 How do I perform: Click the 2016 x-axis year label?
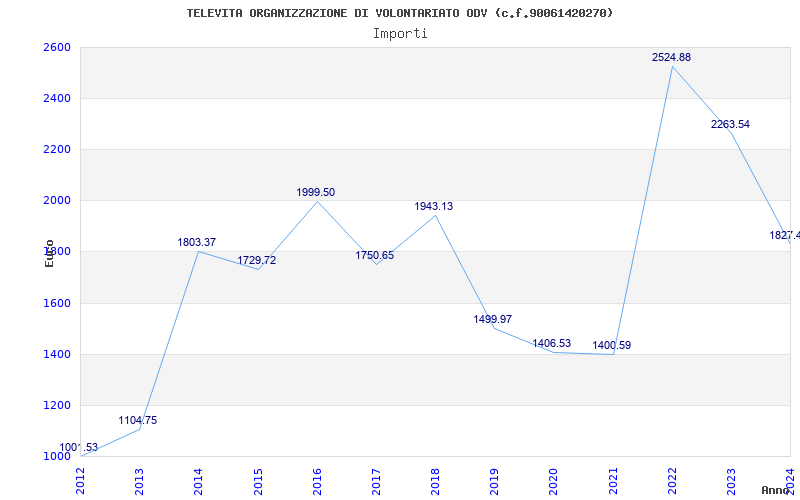pos(317,482)
